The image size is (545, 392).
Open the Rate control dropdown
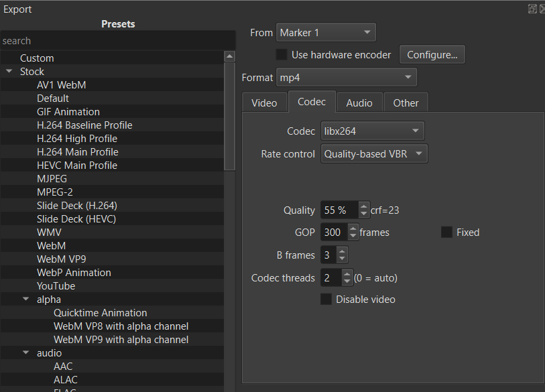coord(373,153)
